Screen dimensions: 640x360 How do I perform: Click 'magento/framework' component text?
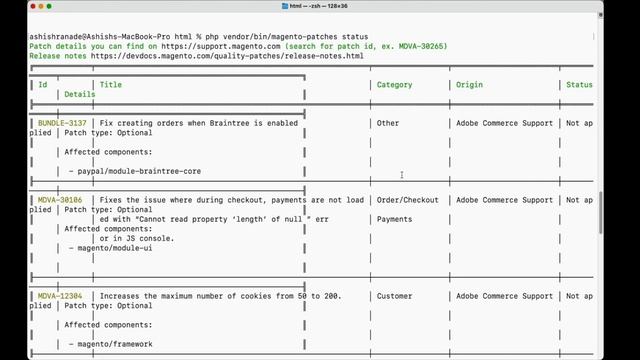[x=115, y=344]
